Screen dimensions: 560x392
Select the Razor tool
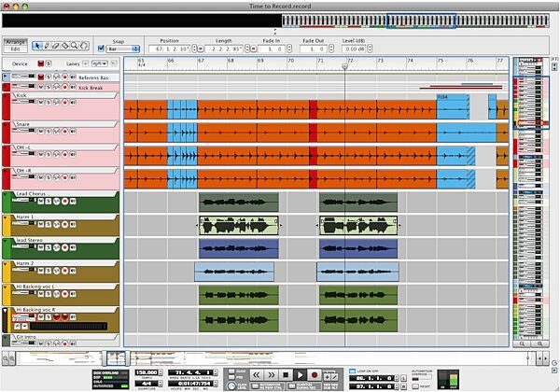click(x=65, y=46)
